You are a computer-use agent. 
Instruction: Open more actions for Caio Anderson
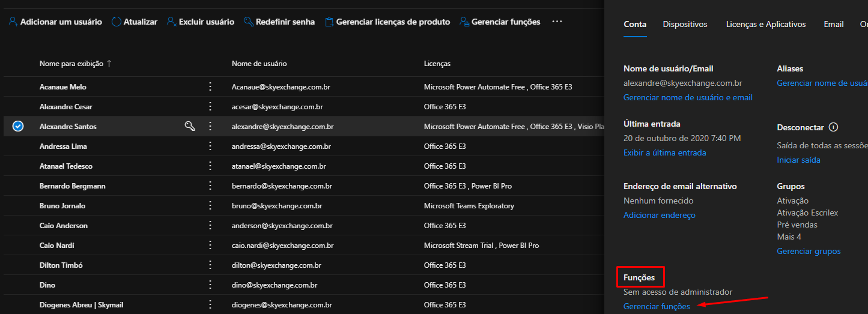(x=210, y=225)
